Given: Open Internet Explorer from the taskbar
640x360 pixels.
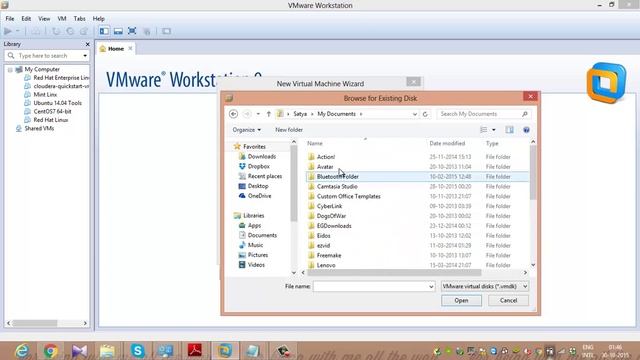Looking at the screenshot, I should click(22, 351).
